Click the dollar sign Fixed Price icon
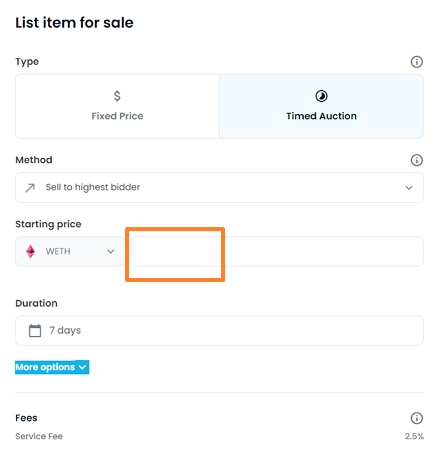The width and height of the screenshot is (446, 452). [x=117, y=96]
